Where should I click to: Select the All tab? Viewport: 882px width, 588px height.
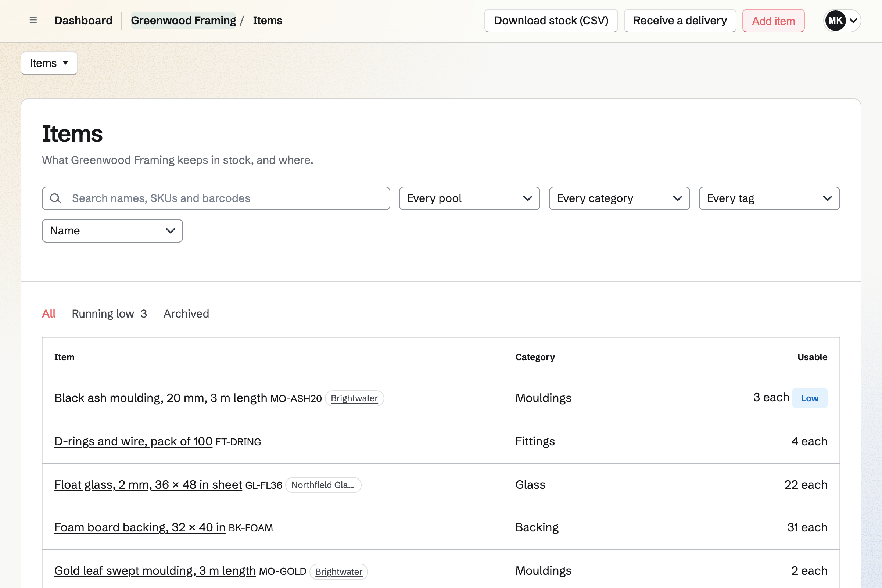(49, 313)
